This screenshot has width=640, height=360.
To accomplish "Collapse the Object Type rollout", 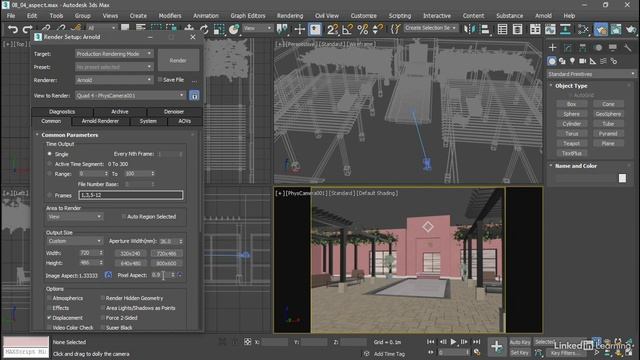I will [x=551, y=86].
